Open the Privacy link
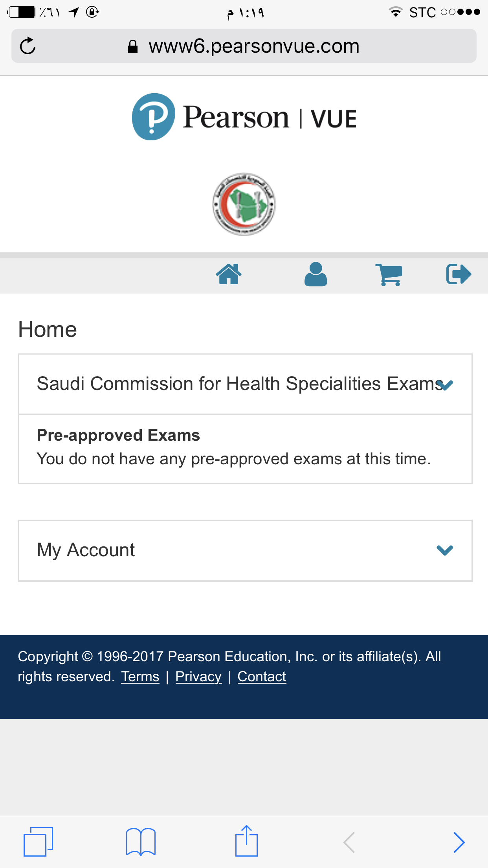The image size is (488, 868). click(x=198, y=677)
